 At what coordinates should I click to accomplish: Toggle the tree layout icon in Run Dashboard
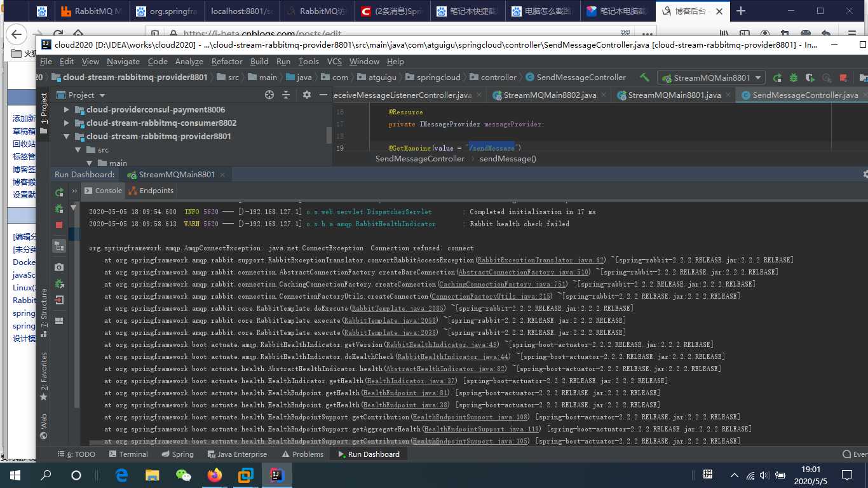coord(59,246)
